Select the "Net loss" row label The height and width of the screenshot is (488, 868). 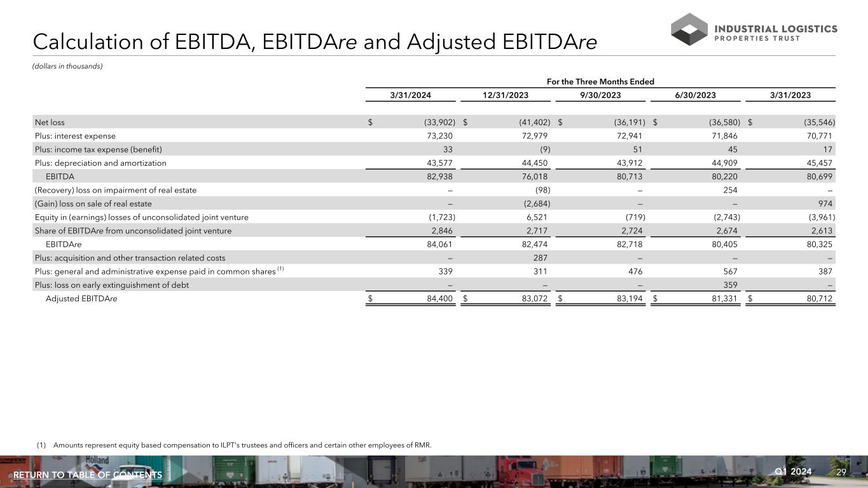50,122
